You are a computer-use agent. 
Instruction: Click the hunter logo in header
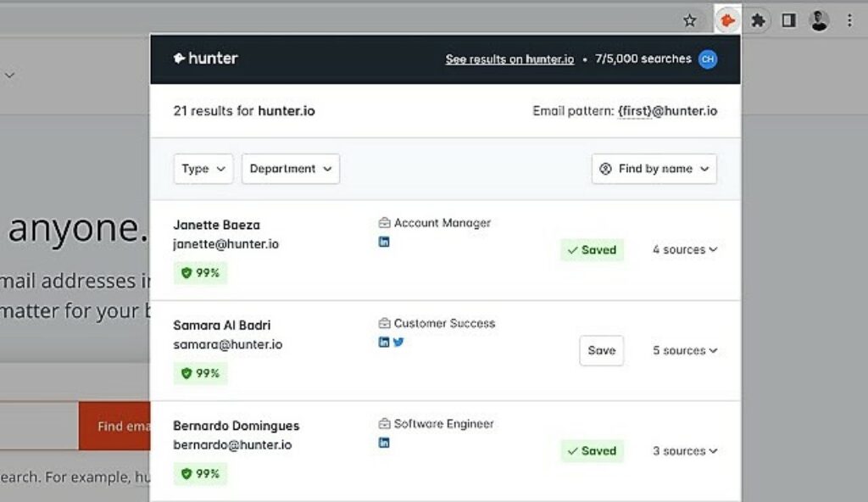pyautogui.click(x=205, y=59)
